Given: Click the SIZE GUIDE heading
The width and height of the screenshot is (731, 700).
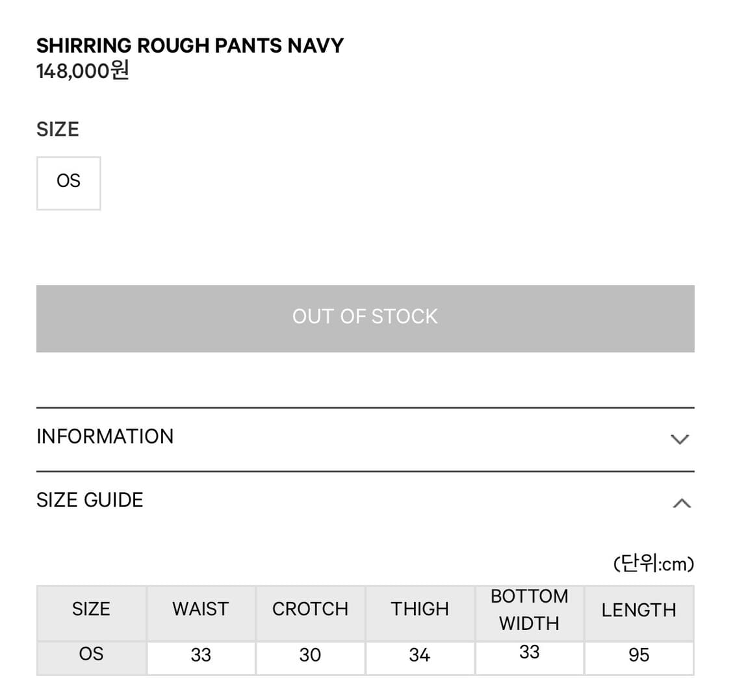Looking at the screenshot, I should [90, 500].
